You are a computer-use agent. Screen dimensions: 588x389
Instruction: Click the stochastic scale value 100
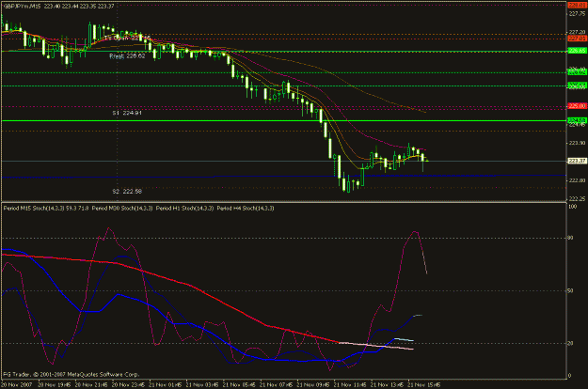pyautogui.click(x=573, y=207)
